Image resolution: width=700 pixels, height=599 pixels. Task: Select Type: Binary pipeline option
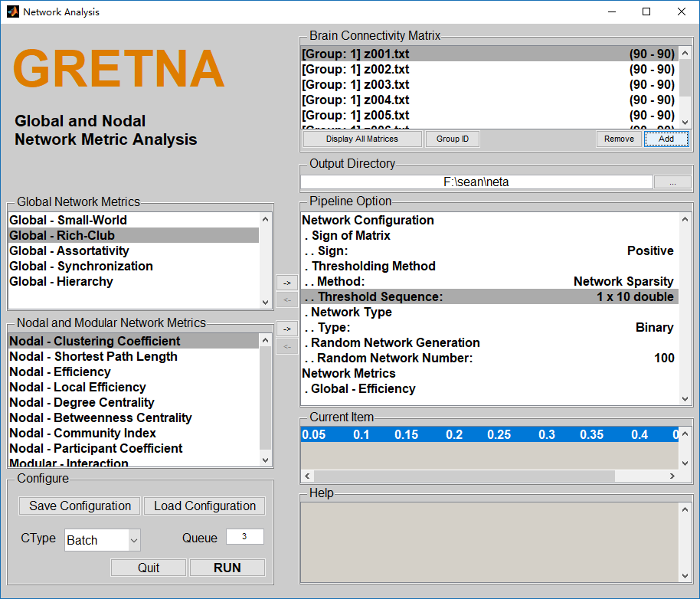pyautogui.click(x=489, y=327)
